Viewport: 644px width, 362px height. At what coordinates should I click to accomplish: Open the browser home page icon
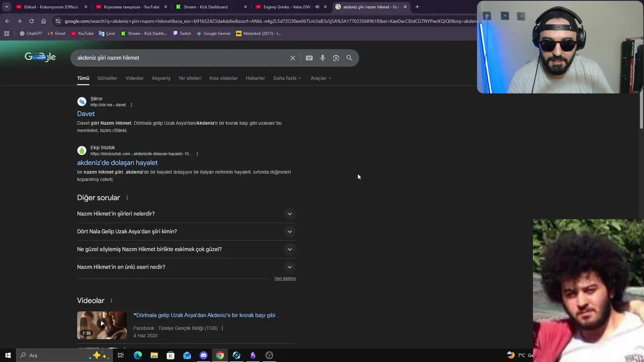[43, 21]
